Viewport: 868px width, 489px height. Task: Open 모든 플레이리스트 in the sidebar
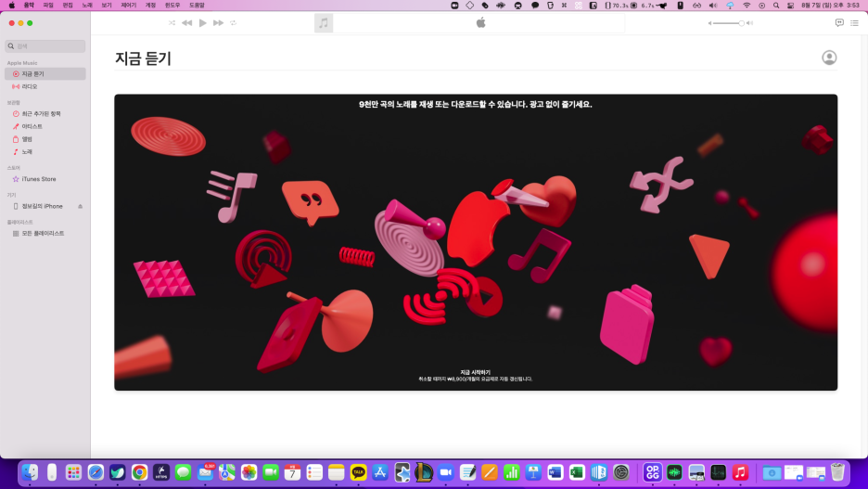point(45,233)
